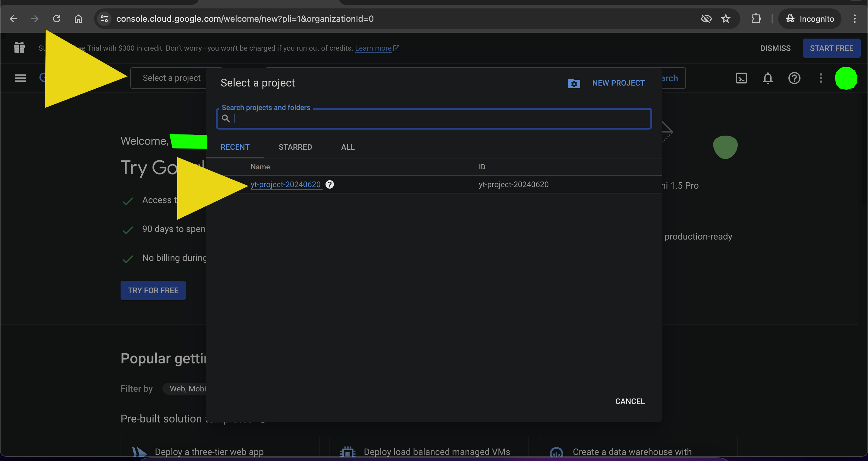Viewport: 868px width, 461px height.
Task: Click the address bar URL
Action: coord(245,19)
